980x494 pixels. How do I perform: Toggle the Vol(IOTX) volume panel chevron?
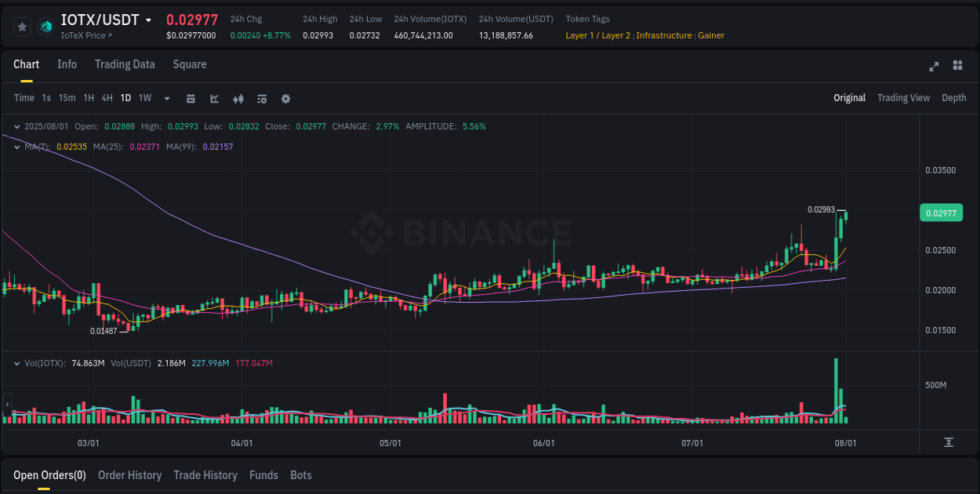16,364
